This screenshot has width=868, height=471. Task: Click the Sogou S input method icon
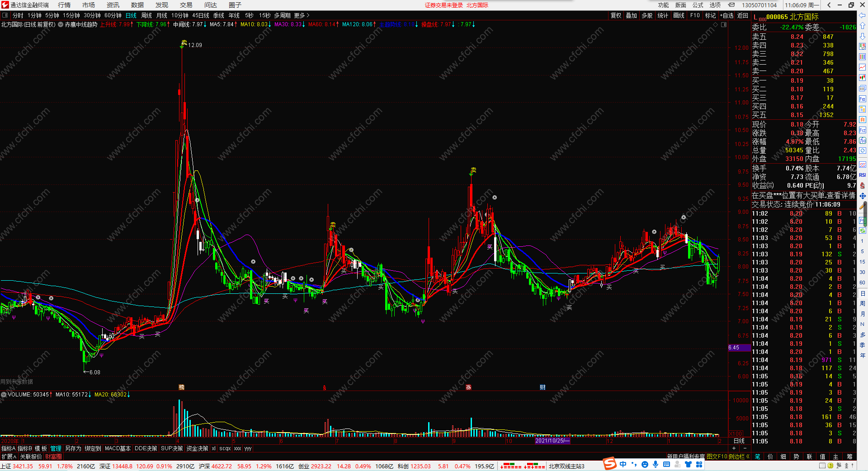pyautogui.click(x=610, y=464)
